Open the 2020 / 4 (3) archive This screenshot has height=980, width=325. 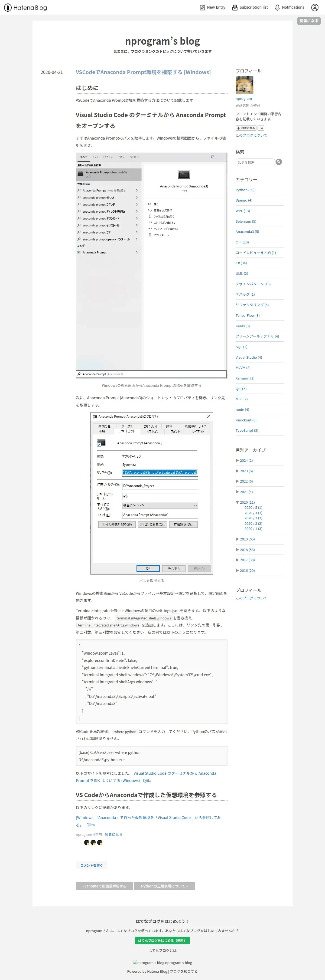[253, 513]
